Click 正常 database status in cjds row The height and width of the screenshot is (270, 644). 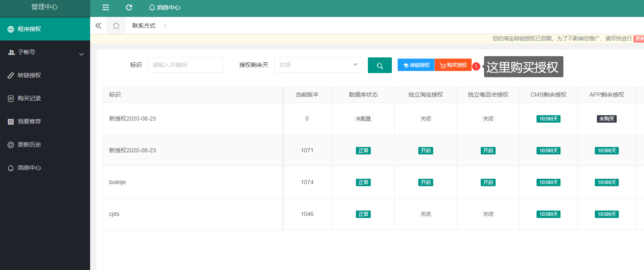363,214
